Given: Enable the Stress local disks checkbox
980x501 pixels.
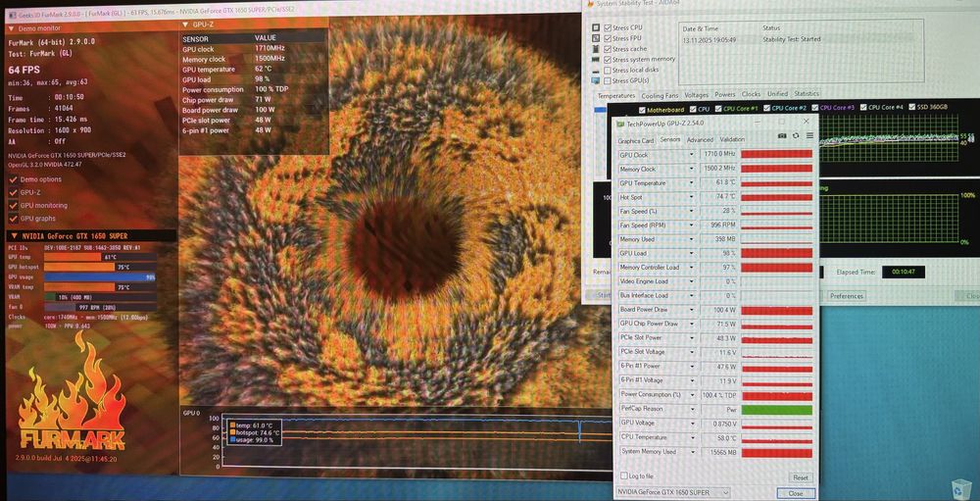Looking at the screenshot, I should click(608, 70).
